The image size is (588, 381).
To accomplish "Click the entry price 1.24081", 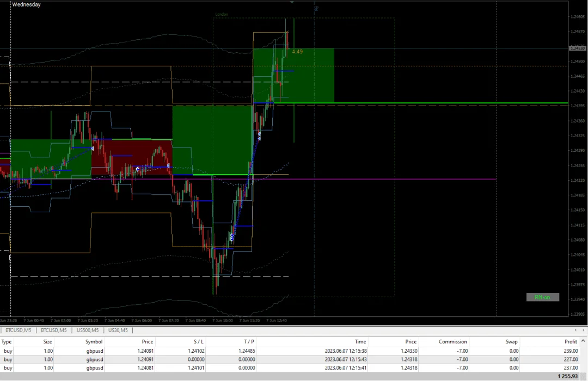I will point(145,368).
